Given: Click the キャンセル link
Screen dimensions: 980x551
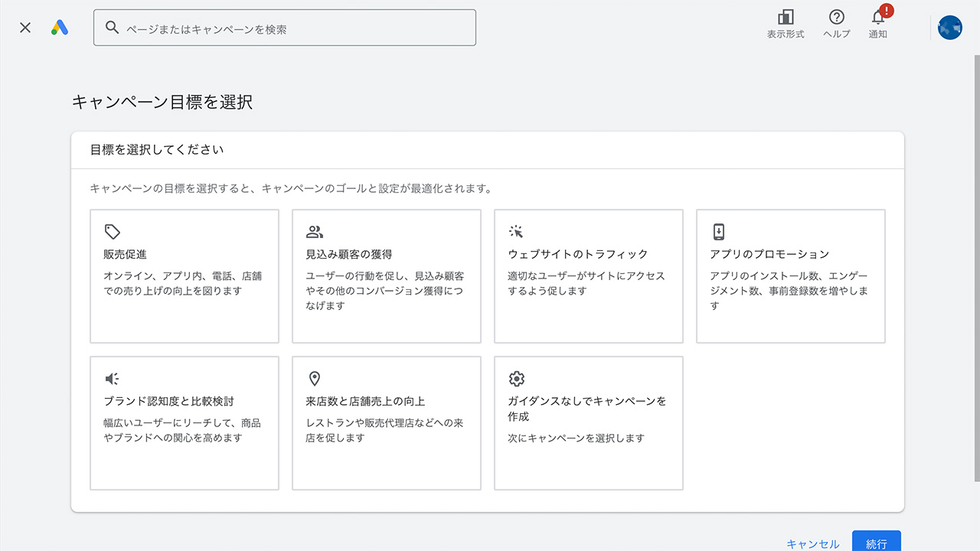Looking at the screenshot, I should [812, 544].
